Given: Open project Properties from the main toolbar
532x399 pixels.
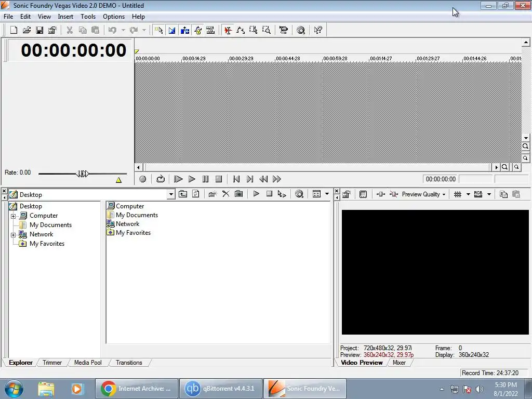Looking at the screenshot, I should pyautogui.click(x=52, y=30).
